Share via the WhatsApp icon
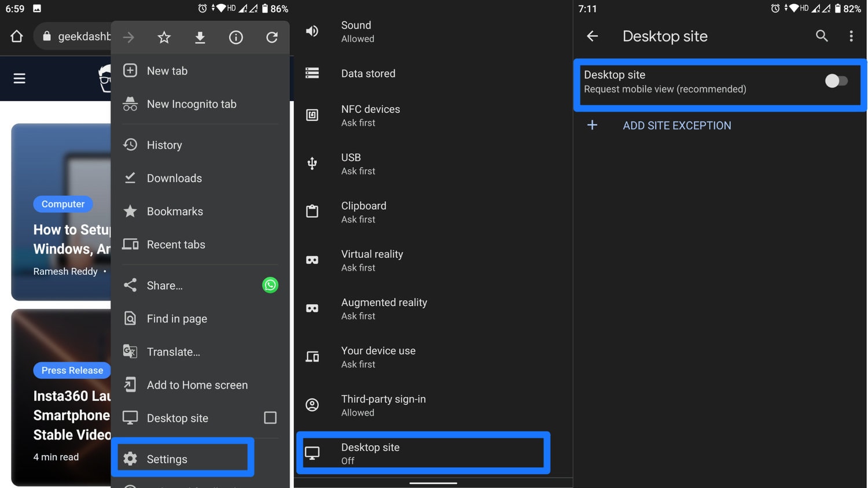868x488 pixels. coord(270,285)
